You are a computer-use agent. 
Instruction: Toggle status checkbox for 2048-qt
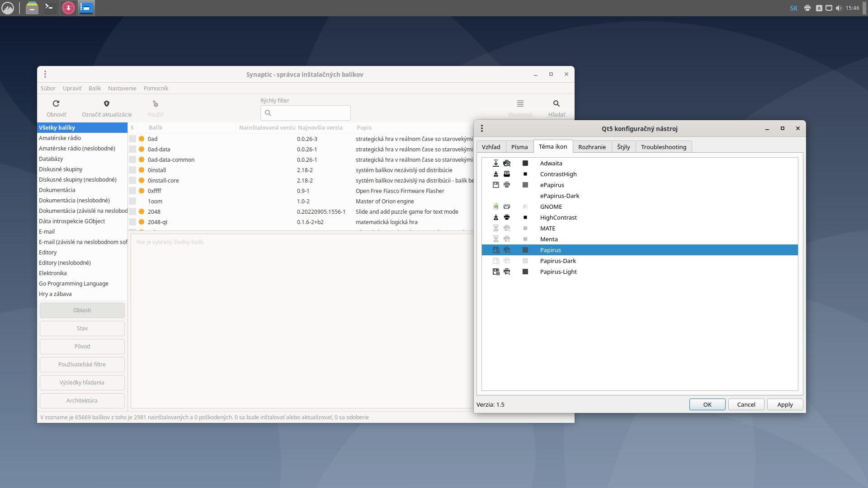(x=132, y=222)
